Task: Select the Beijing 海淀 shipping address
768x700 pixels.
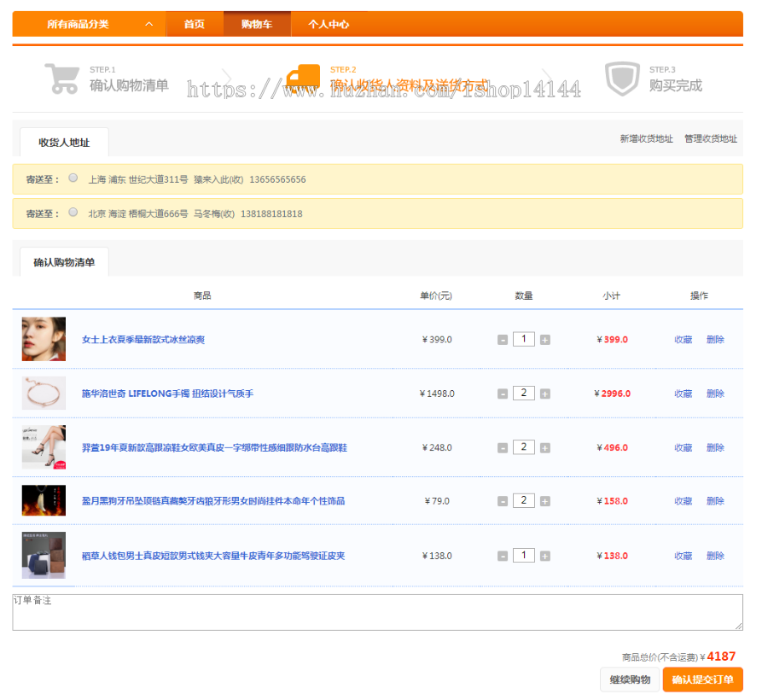Action: coord(73,212)
